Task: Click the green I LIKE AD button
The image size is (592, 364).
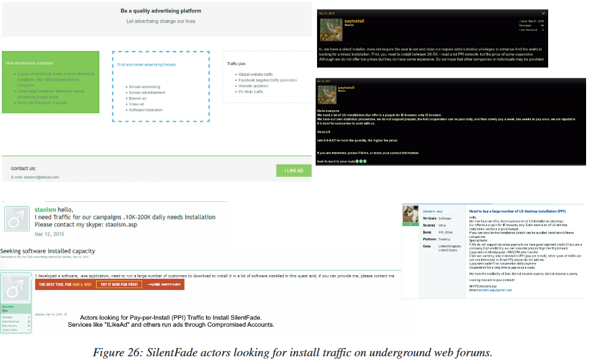Action: click(293, 170)
